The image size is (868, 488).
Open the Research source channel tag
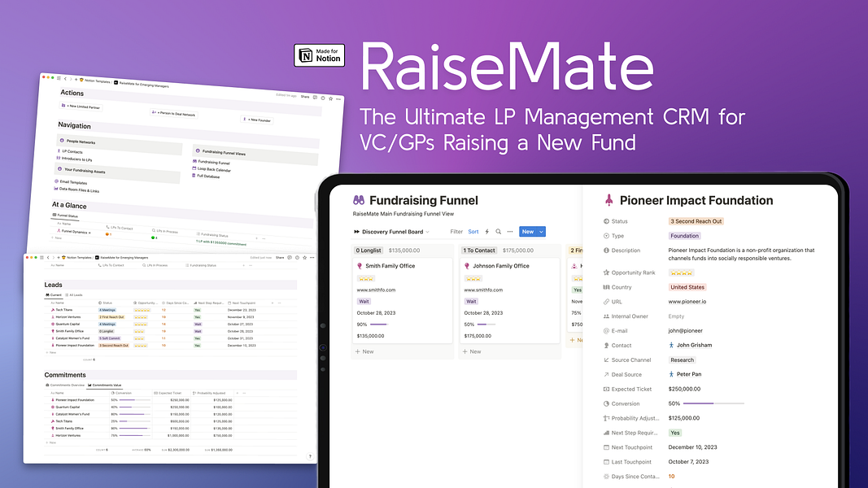682,360
